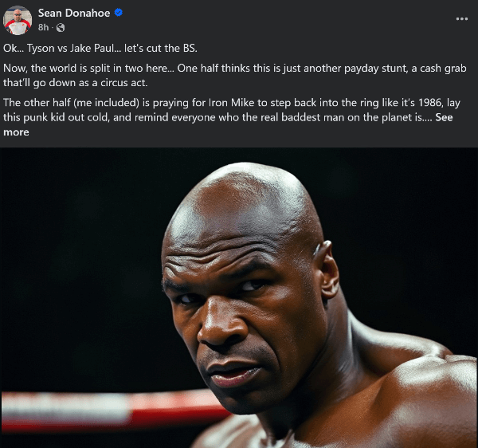Click the blue verified badge

(119, 14)
